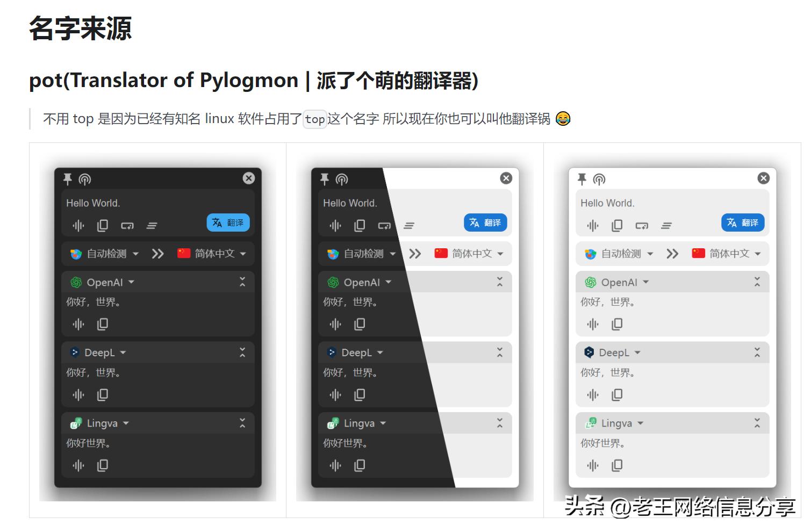The width and height of the screenshot is (811, 532).
Task: Play text-to-speech for Hello World input
Action: [x=77, y=225]
